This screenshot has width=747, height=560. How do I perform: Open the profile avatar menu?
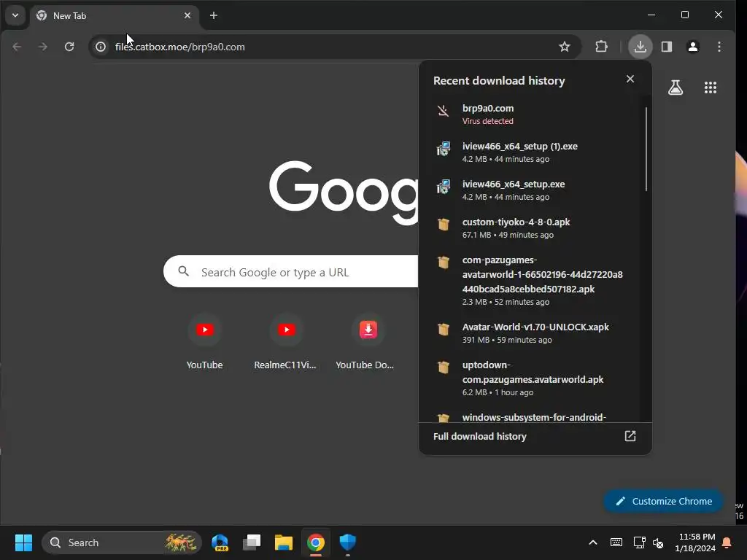coord(693,47)
